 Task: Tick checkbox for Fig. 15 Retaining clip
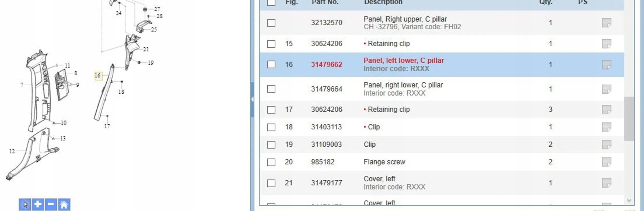click(271, 44)
